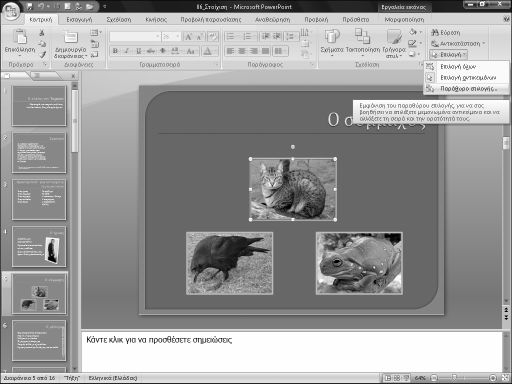Open the Shape Effects options
This screenshot has height=384, width=512.
pos(415,54)
